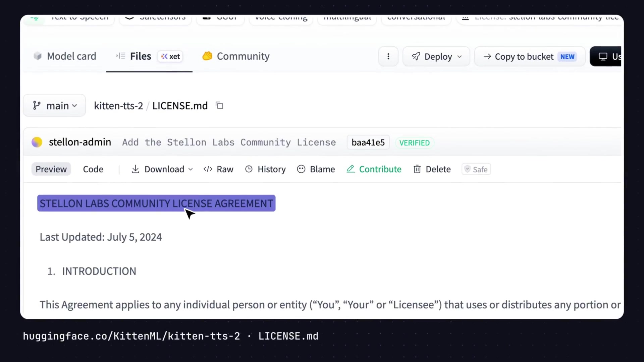Click the Safe scan badge
644x362 pixels.
pos(476,169)
